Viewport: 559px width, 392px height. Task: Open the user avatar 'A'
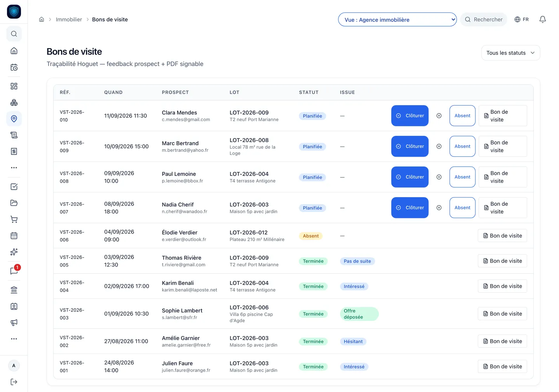click(14, 366)
